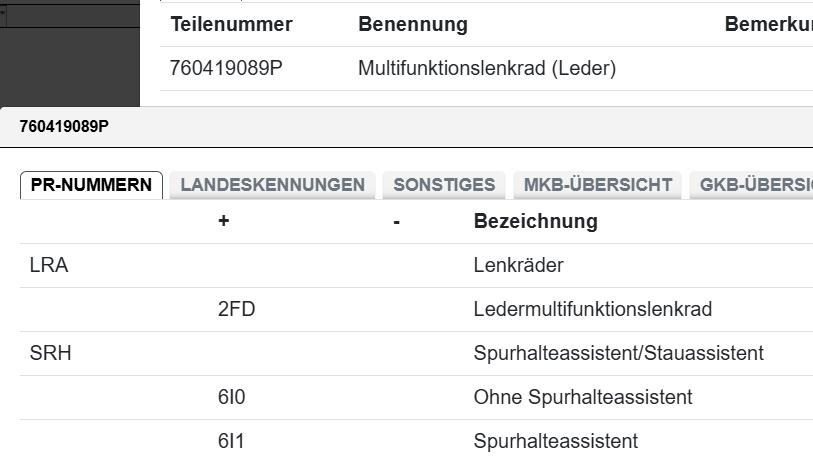
Task: Select the 6I1 PR number
Action: click(231, 441)
